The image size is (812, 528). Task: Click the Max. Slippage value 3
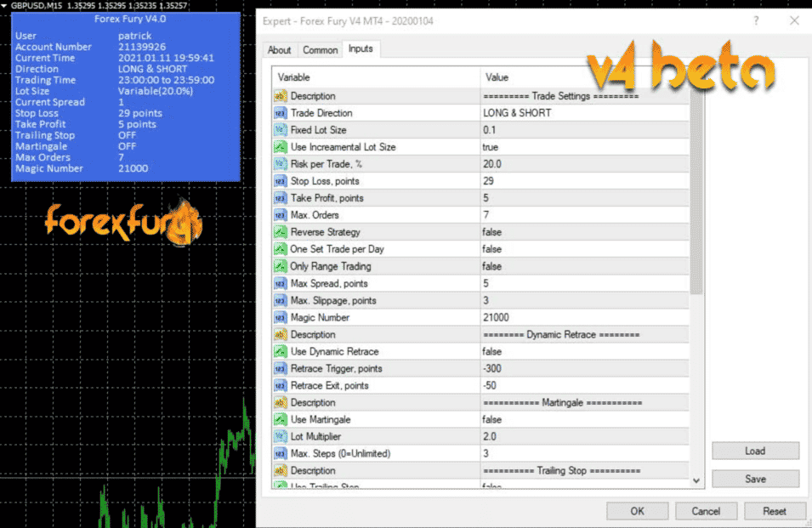pyautogui.click(x=585, y=301)
